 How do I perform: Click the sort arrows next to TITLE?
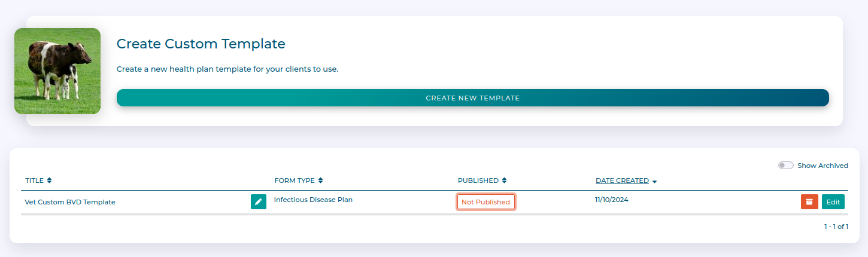point(50,180)
